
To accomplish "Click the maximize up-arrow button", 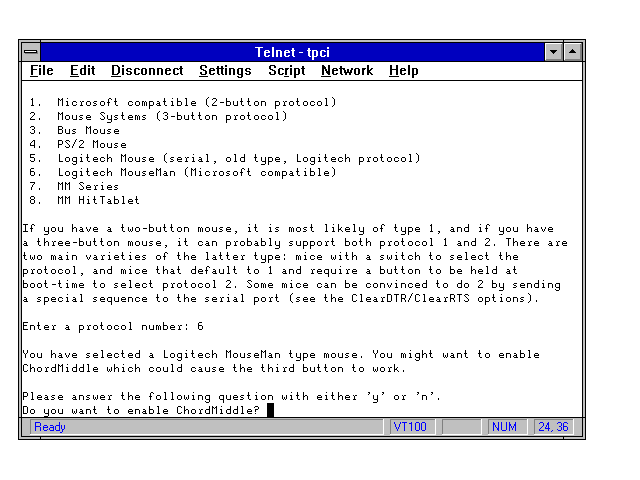I will pyautogui.click(x=573, y=51).
